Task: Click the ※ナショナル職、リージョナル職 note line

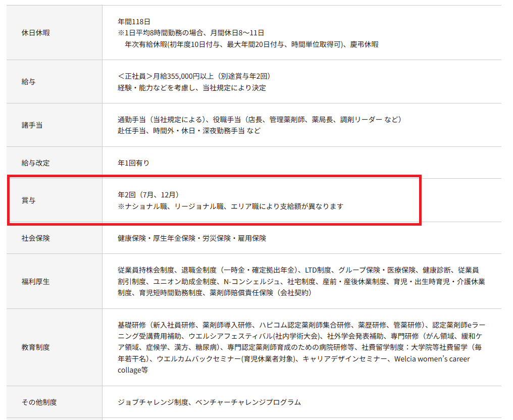Action: tap(230, 206)
